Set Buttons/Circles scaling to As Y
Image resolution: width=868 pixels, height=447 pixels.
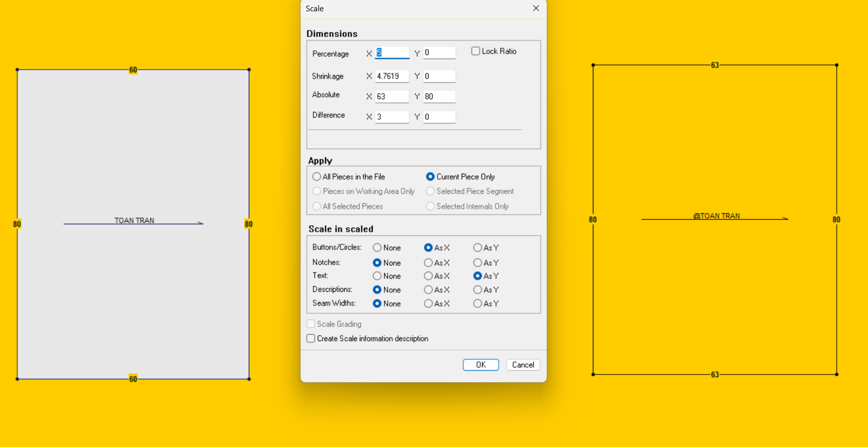(x=478, y=248)
